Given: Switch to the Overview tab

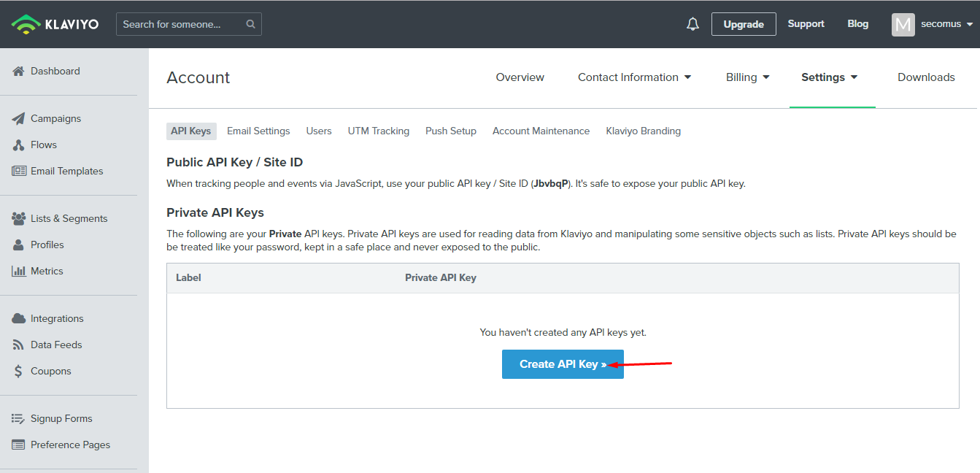Looking at the screenshot, I should [520, 77].
